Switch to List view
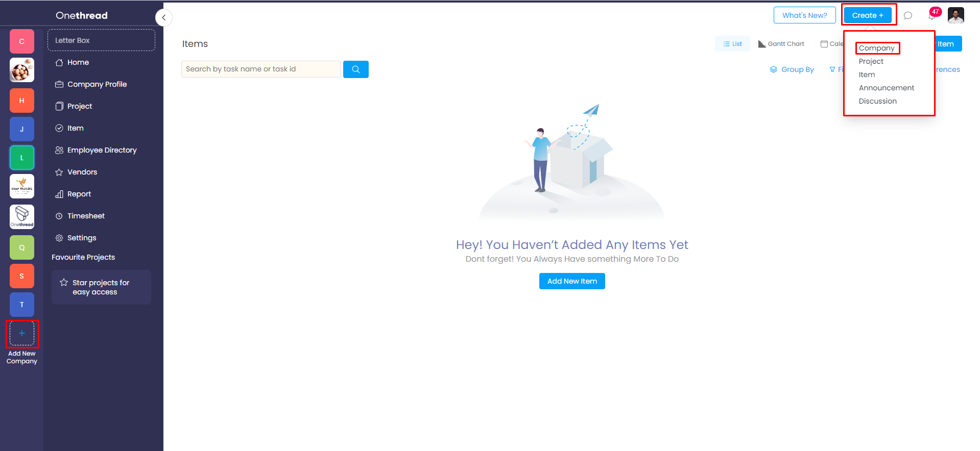The height and width of the screenshot is (451, 980). click(x=732, y=44)
